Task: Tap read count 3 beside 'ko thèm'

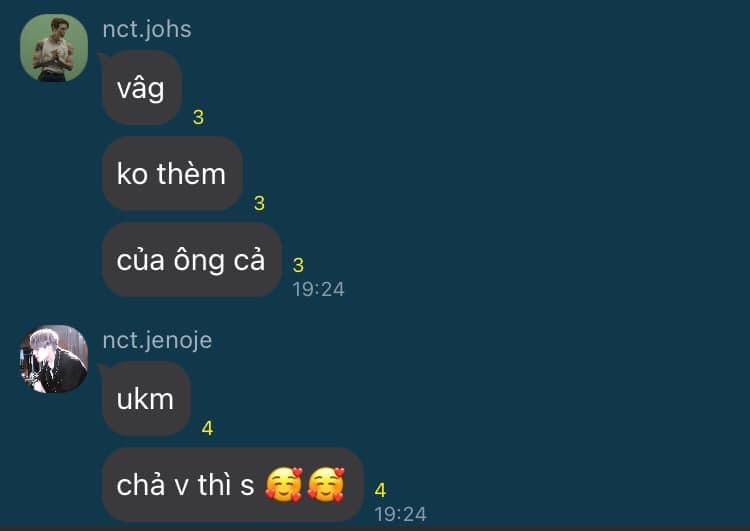Action: coord(259,203)
